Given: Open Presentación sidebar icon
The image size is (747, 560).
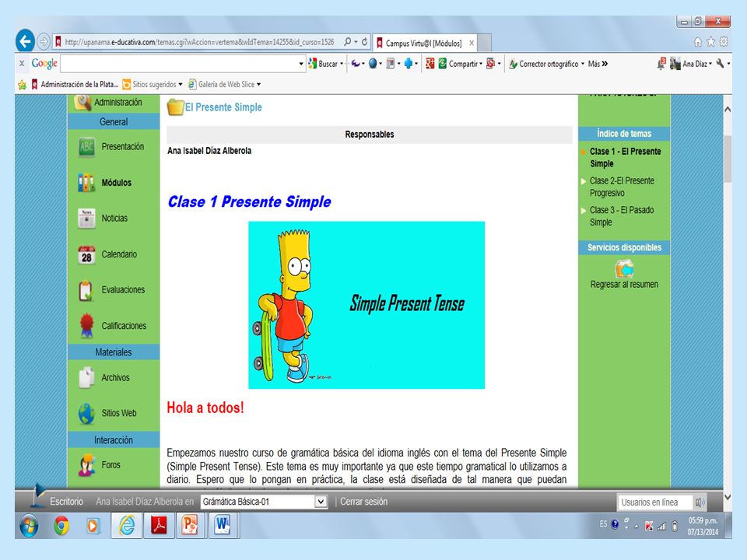Looking at the screenshot, I should tap(86, 147).
